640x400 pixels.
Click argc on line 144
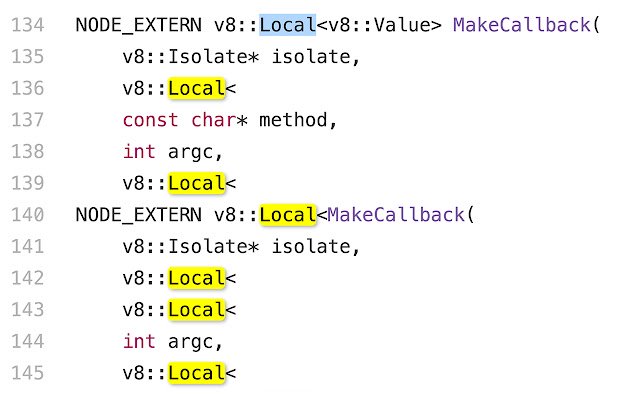point(191,342)
